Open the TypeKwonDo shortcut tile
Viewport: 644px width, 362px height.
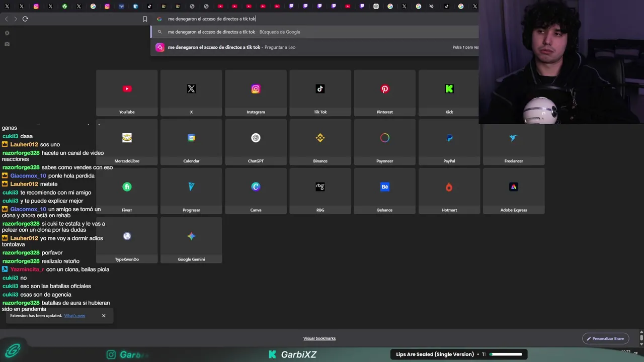pos(127,240)
